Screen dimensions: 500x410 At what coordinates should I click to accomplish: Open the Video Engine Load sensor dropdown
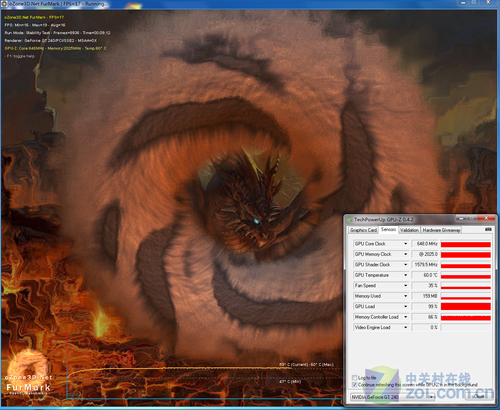pyautogui.click(x=406, y=327)
